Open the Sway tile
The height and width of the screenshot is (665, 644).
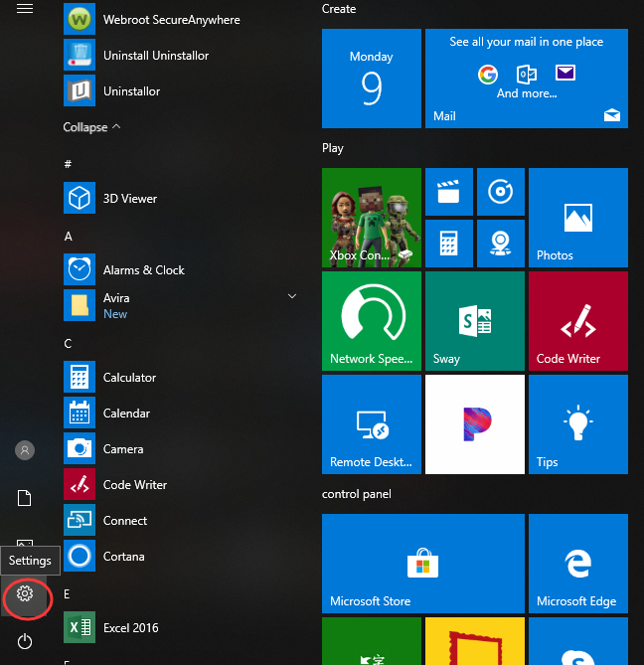point(475,321)
